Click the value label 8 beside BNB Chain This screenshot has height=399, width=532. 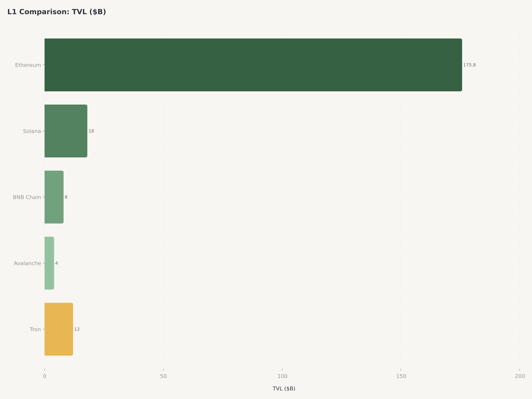coord(66,197)
